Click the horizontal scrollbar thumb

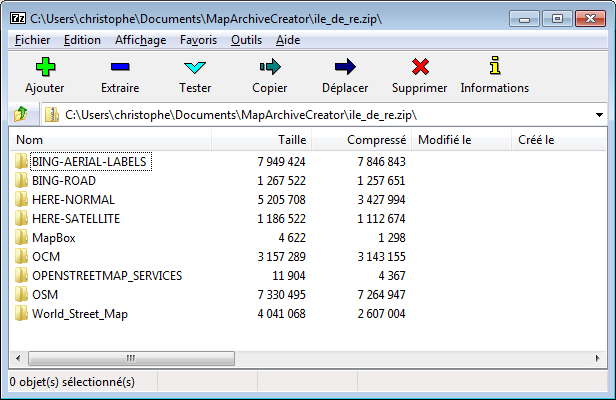[131, 358]
